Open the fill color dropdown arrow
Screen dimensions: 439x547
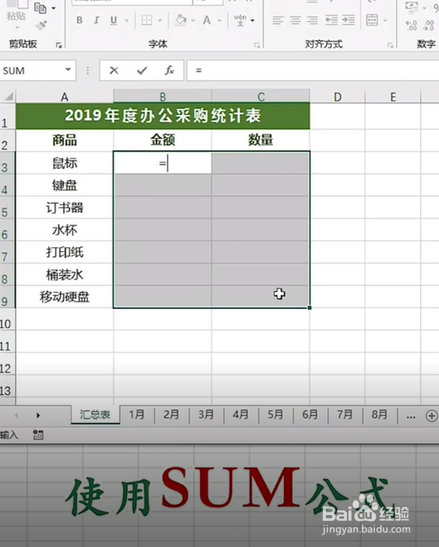(193, 21)
